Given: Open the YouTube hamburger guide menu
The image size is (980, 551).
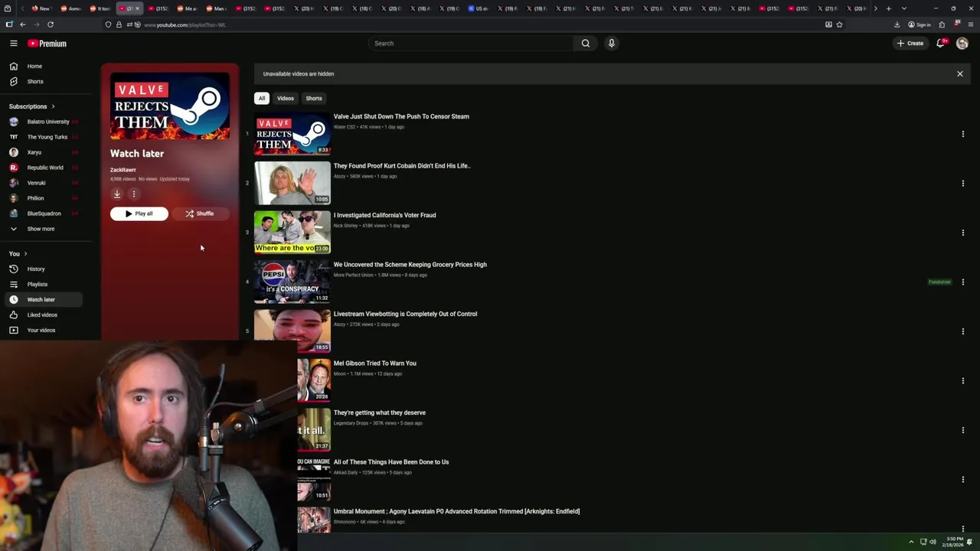Looking at the screenshot, I should (x=13, y=44).
